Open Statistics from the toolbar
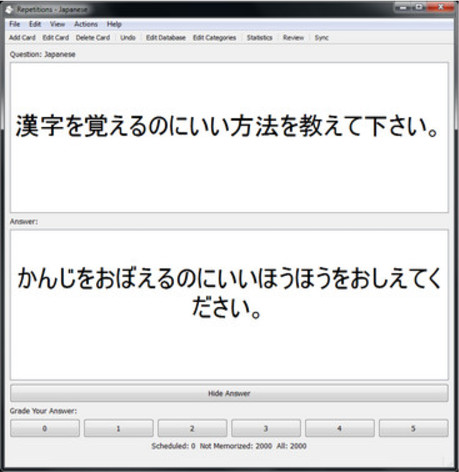Screen dimensions: 459x472 259,38
